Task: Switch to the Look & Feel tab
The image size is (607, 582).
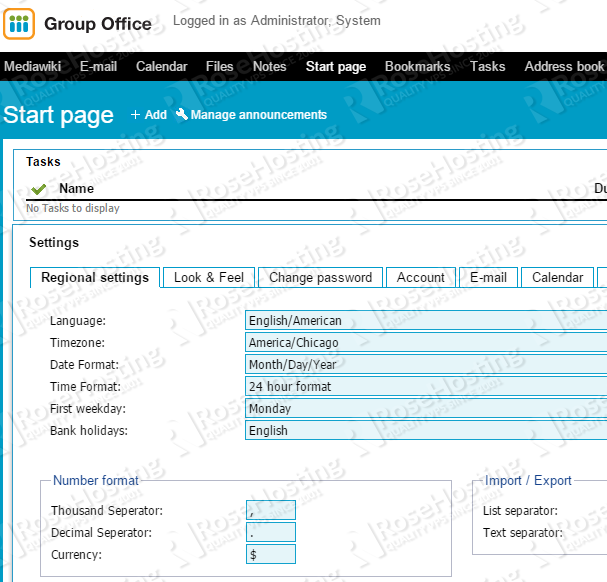Action: tap(209, 278)
